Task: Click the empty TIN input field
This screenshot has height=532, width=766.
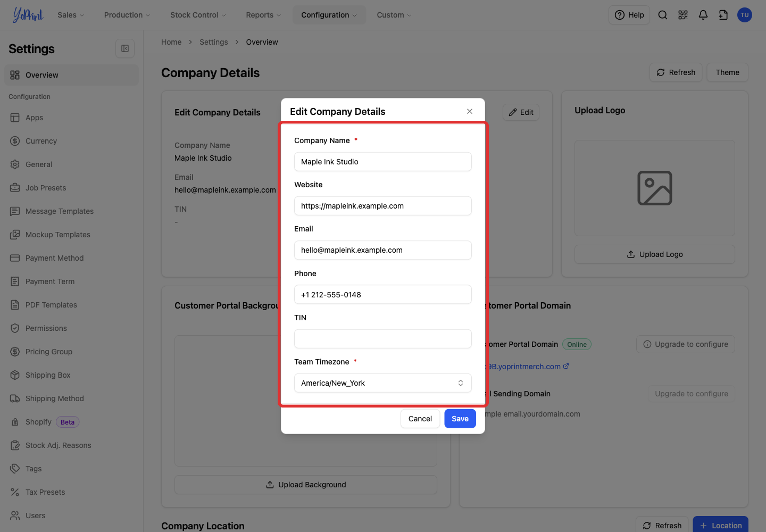Action: (383, 339)
